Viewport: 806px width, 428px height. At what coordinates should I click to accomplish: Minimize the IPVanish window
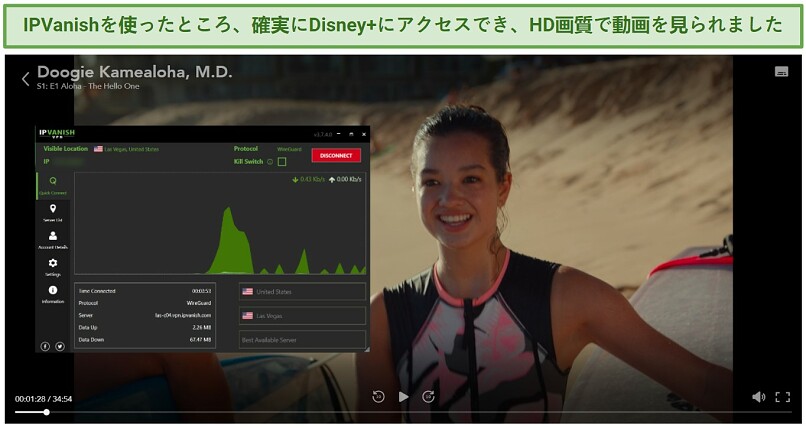tap(339, 134)
